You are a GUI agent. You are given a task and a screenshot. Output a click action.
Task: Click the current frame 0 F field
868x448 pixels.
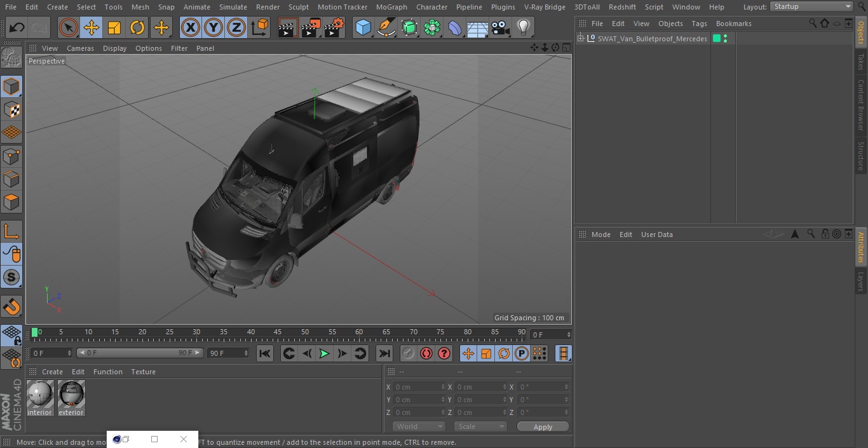point(550,334)
